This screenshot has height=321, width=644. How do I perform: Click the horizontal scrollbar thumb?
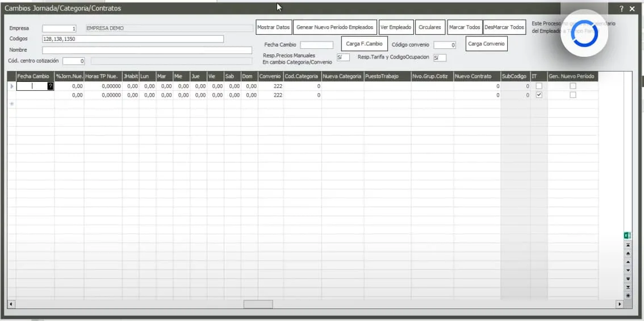click(x=258, y=304)
